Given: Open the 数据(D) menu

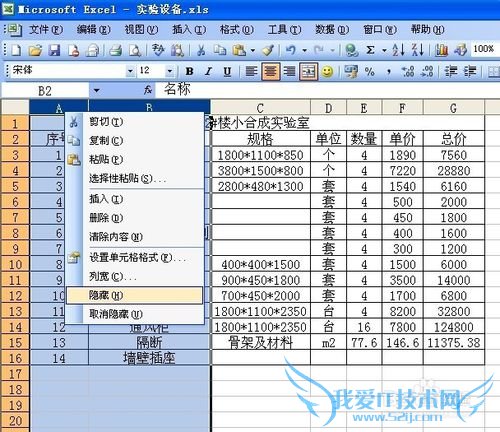Looking at the screenshot, I should pos(332,30).
